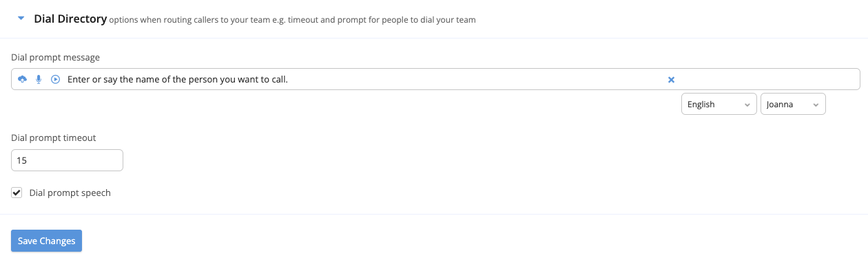Open the English language dropdown

[x=719, y=105]
